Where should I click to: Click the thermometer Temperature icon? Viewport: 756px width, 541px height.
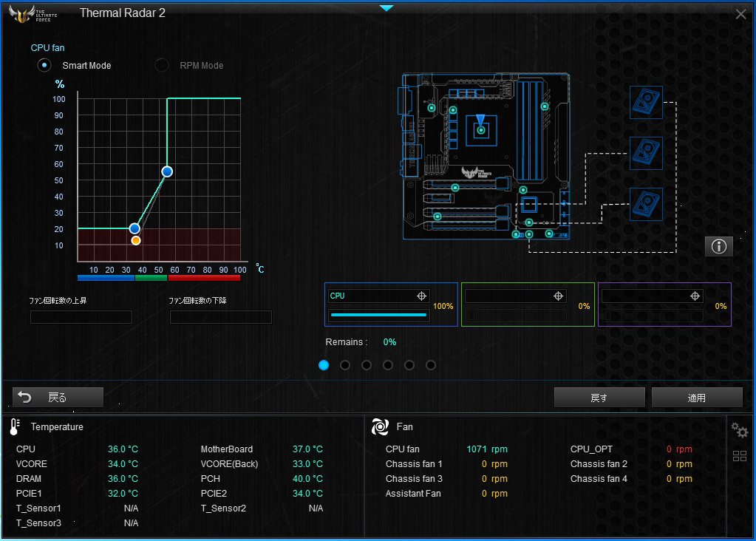[15, 426]
